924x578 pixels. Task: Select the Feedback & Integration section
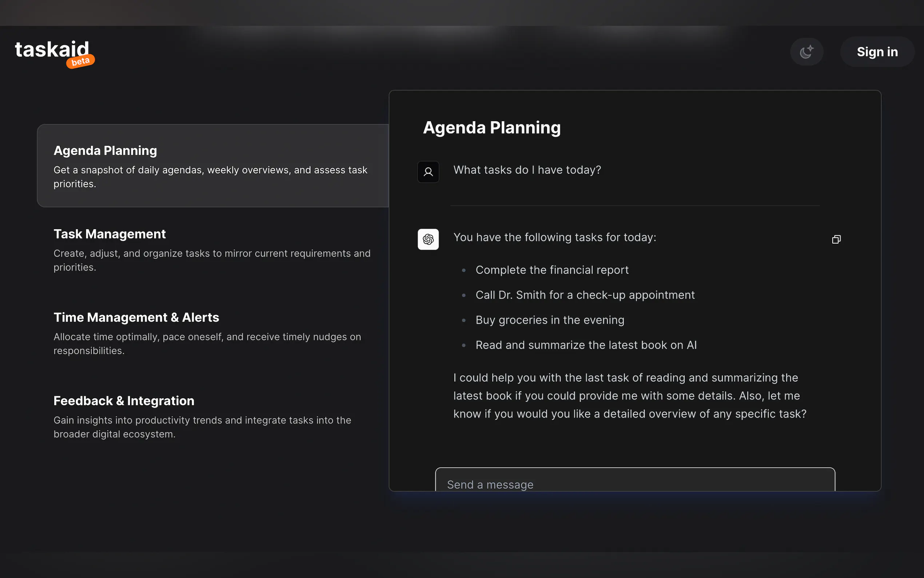pyautogui.click(x=213, y=416)
